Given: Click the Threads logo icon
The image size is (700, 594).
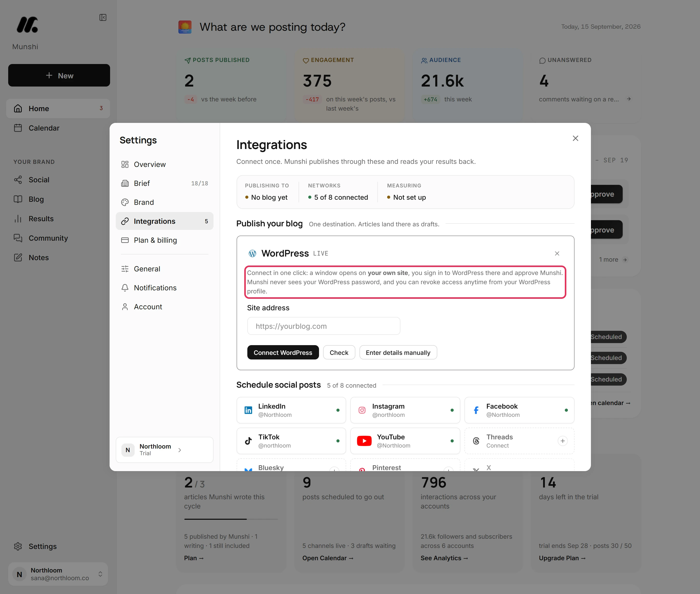Looking at the screenshot, I should pyautogui.click(x=476, y=441).
